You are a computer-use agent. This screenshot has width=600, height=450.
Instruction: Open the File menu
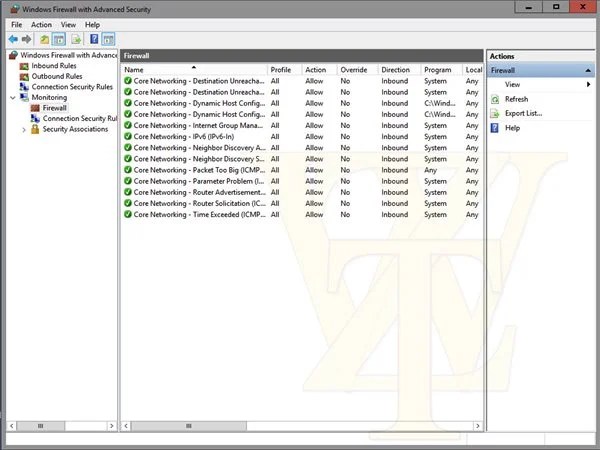click(x=16, y=25)
